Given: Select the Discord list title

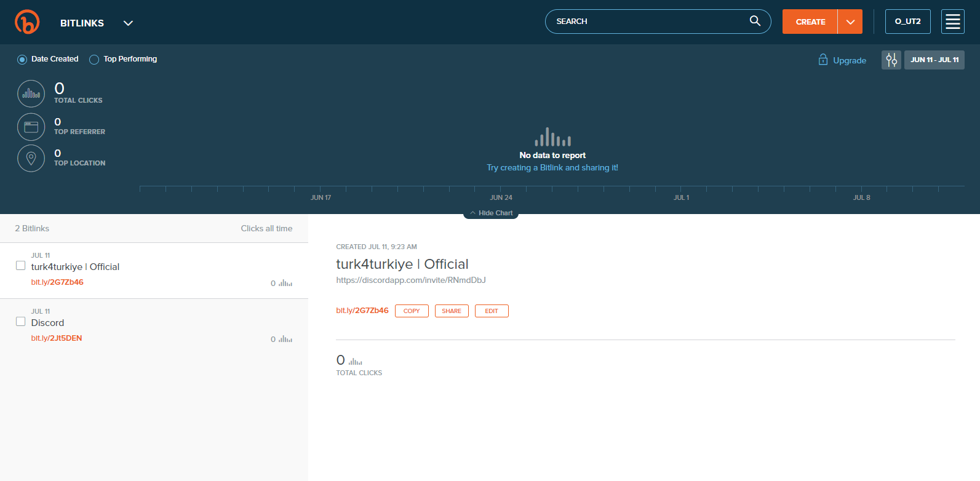Looking at the screenshot, I should point(47,323).
